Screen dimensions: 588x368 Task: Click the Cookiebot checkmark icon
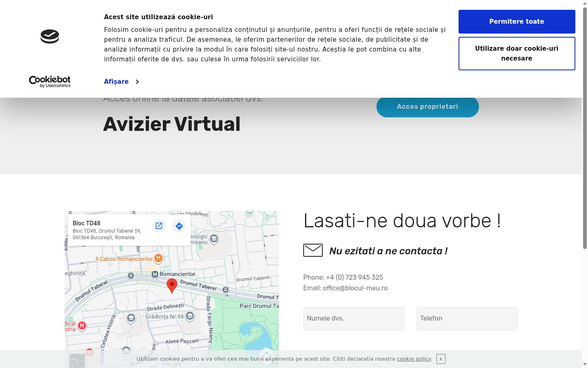[x=50, y=36]
